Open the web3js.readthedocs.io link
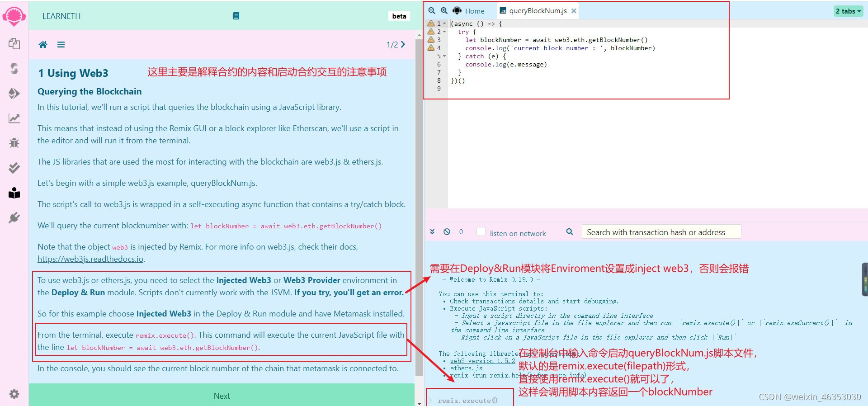868x406 pixels. [x=90, y=259]
